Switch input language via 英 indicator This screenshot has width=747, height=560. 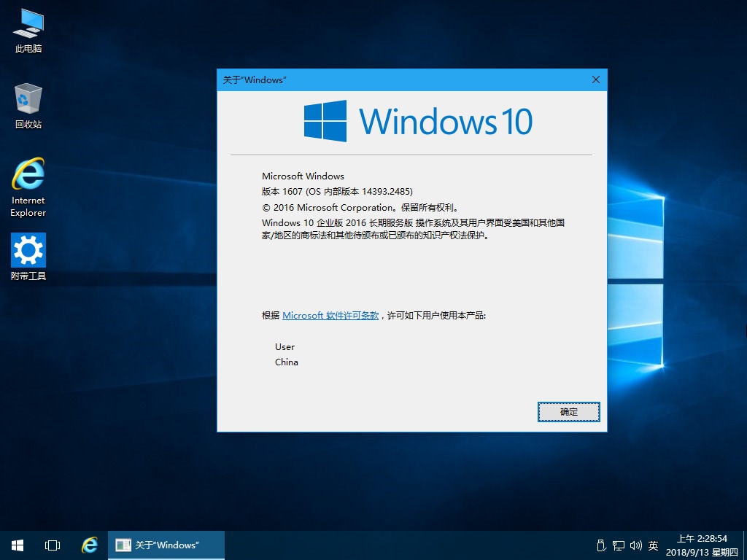coord(653,545)
